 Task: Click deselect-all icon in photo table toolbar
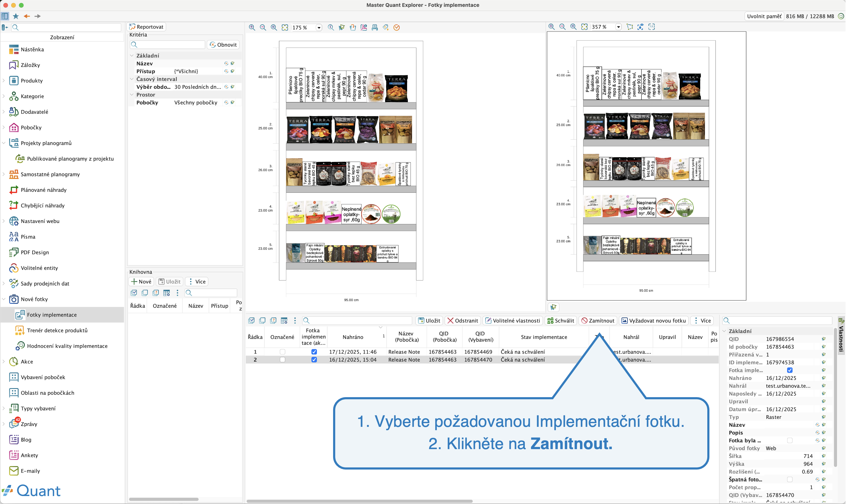pyautogui.click(x=262, y=321)
